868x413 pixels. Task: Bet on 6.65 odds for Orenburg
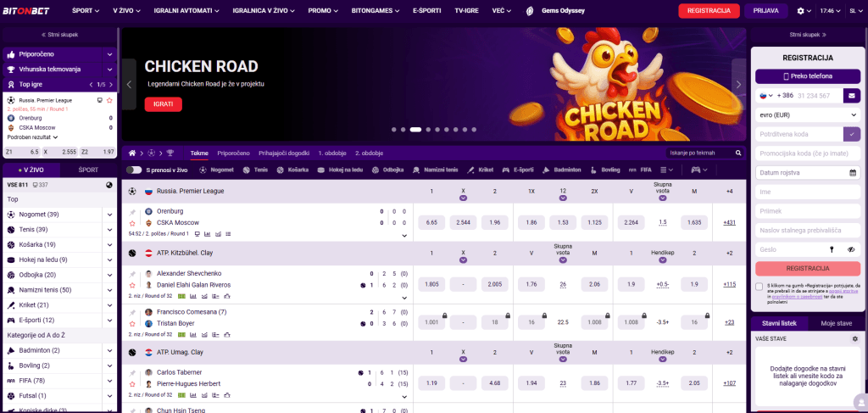pos(431,222)
